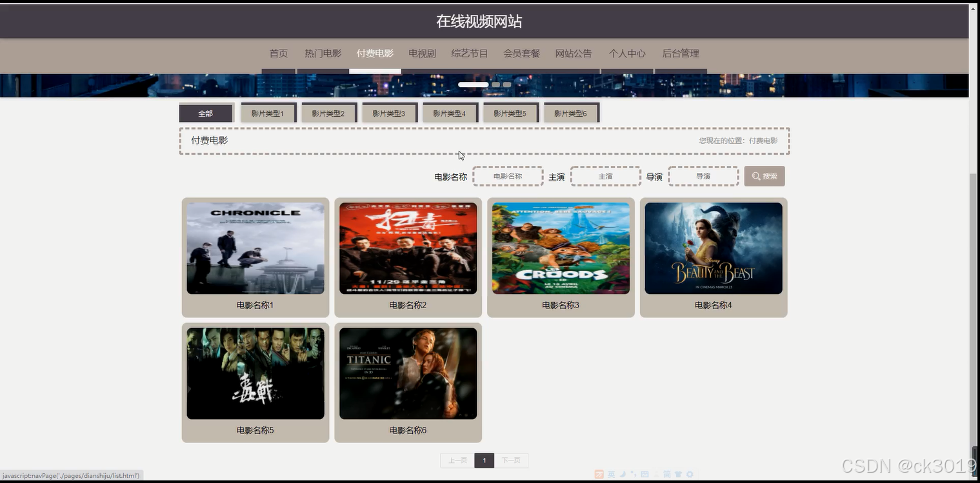This screenshot has width=980, height=483.
Task: Click the magnifier icon in the search button
Action: pos(756,177)
